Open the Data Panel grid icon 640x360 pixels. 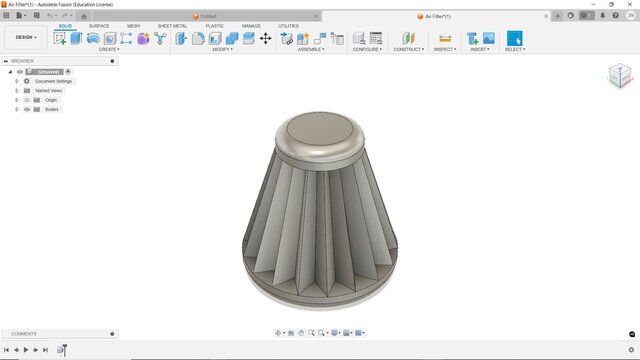tap(6, 16)
